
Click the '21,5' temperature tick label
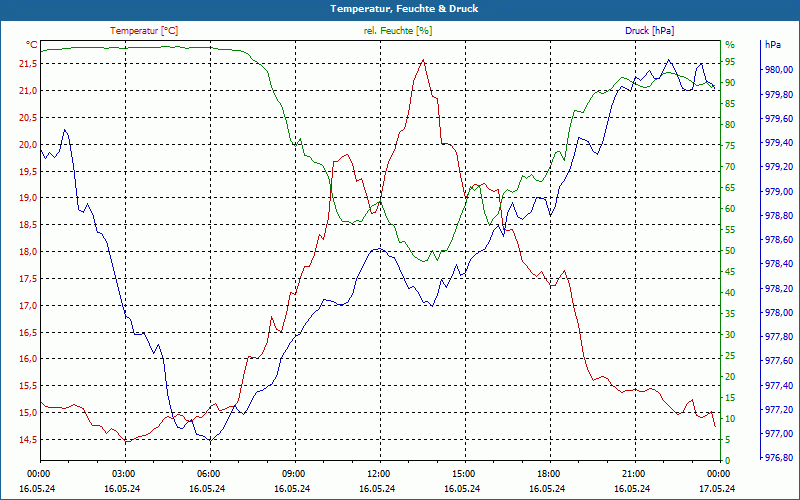click(x=28, y=64)
